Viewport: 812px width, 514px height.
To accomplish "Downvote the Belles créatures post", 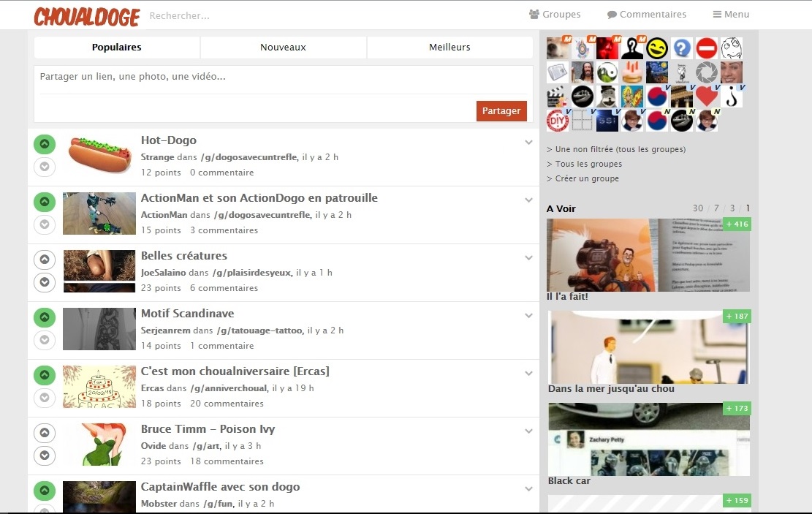I will [45, 281].
